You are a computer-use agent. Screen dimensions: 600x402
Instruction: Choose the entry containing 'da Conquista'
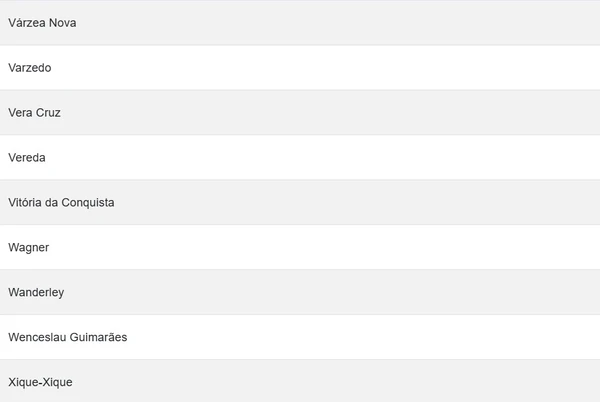tap(61, 202)
